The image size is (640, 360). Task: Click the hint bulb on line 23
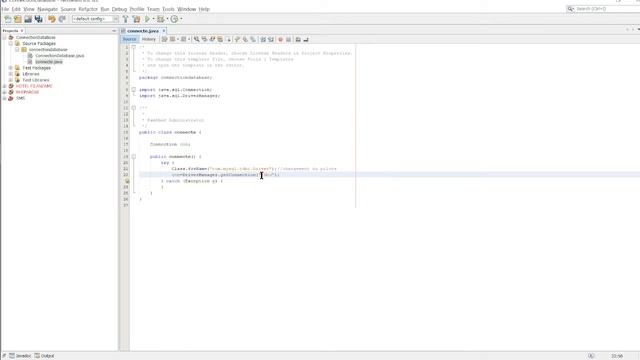coord(127,181)
